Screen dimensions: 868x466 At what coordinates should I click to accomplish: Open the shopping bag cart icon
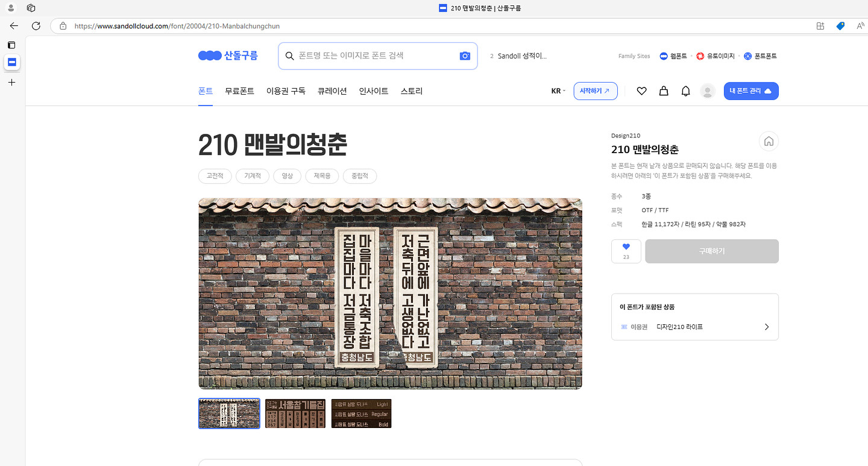point(664,91)
